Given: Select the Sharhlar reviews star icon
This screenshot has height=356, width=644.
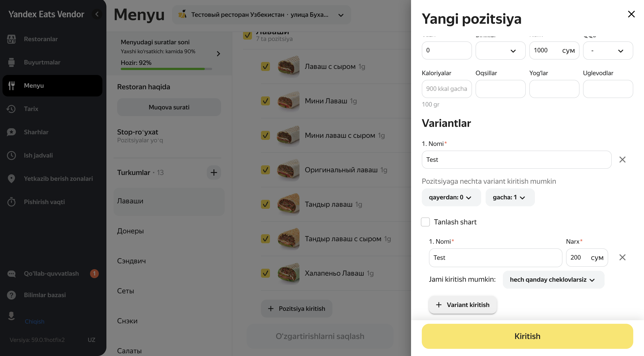Looking at the screenshot, I should 11,132.
